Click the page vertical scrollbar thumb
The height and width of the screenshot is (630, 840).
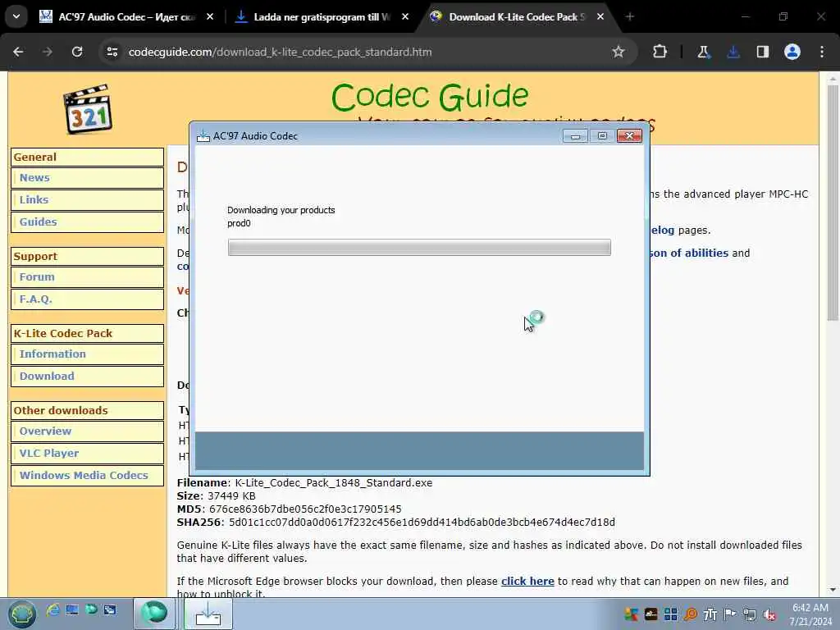(x=833, y=203)
